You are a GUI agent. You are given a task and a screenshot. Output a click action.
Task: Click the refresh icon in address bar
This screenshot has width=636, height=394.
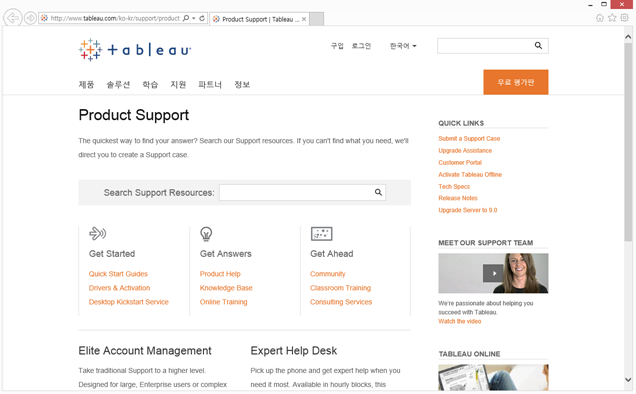[202, 18]
